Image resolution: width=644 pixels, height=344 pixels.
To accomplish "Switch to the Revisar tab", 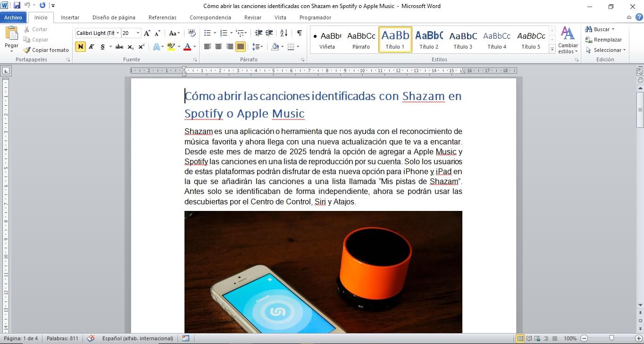I will point(253,17).
